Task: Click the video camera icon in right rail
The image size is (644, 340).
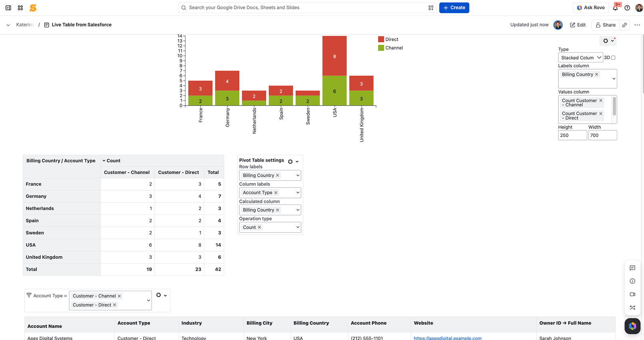Action: click(x=632, y=294)
